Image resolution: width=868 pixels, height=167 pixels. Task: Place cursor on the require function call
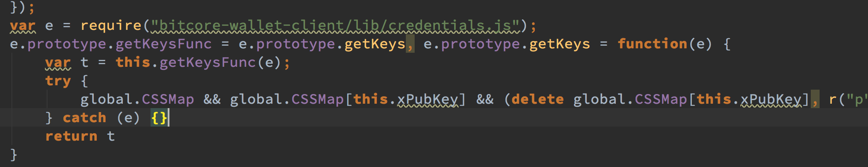pos(111,25)
